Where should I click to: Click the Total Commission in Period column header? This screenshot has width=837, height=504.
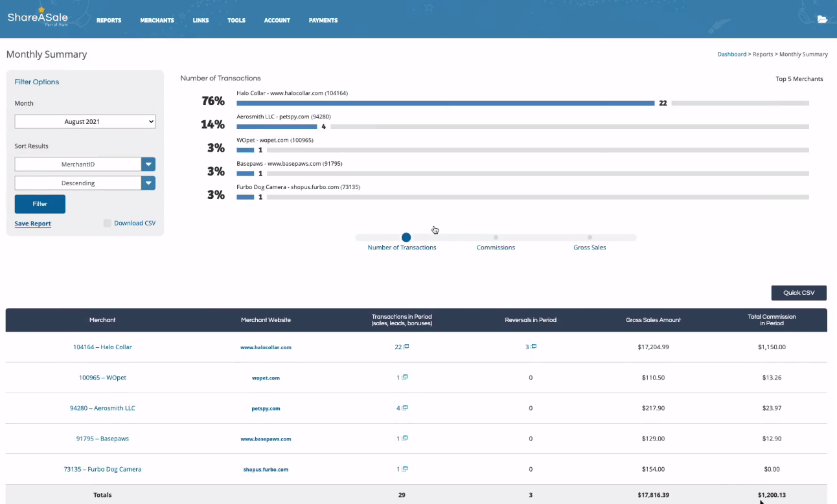pos(772,319)
